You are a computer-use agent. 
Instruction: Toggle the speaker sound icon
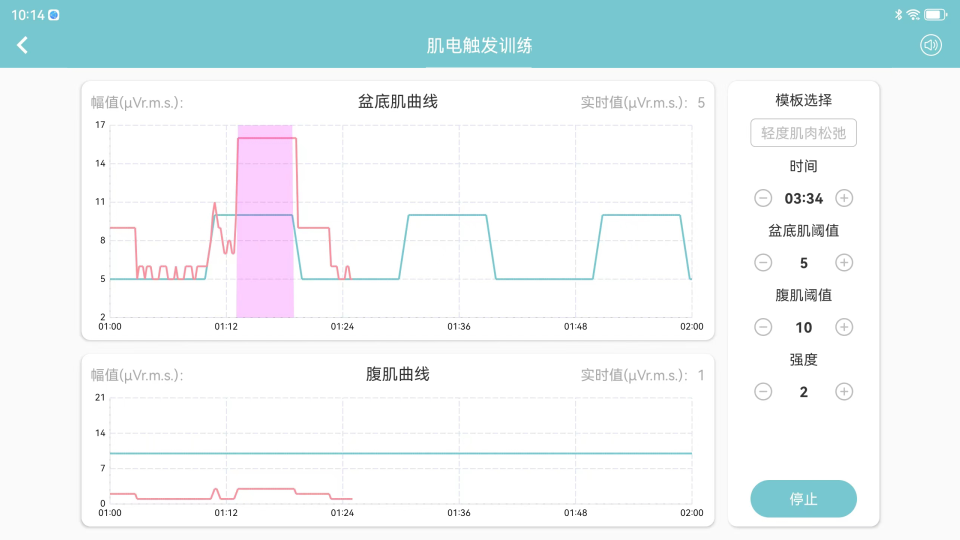tap(931, 45)
